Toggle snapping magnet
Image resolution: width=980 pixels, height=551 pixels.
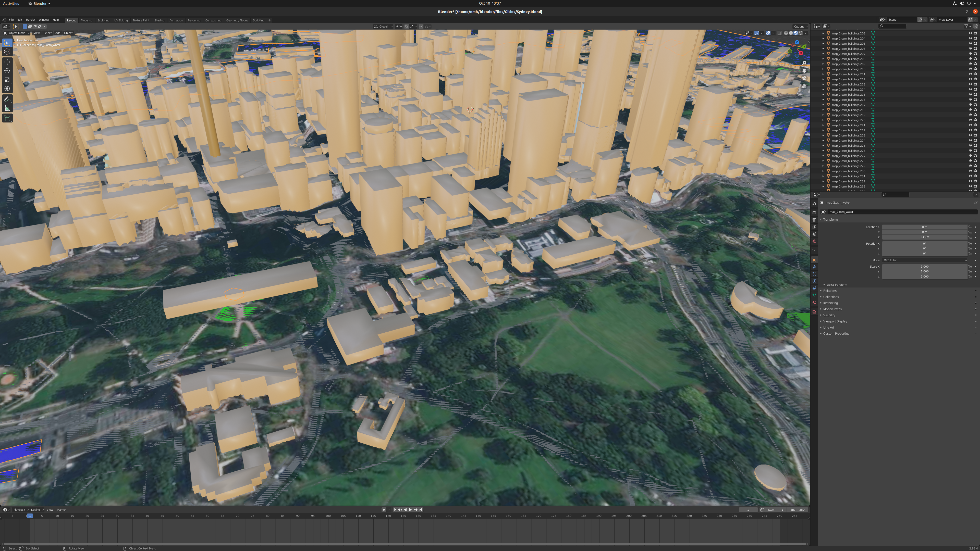pos(406,27)
